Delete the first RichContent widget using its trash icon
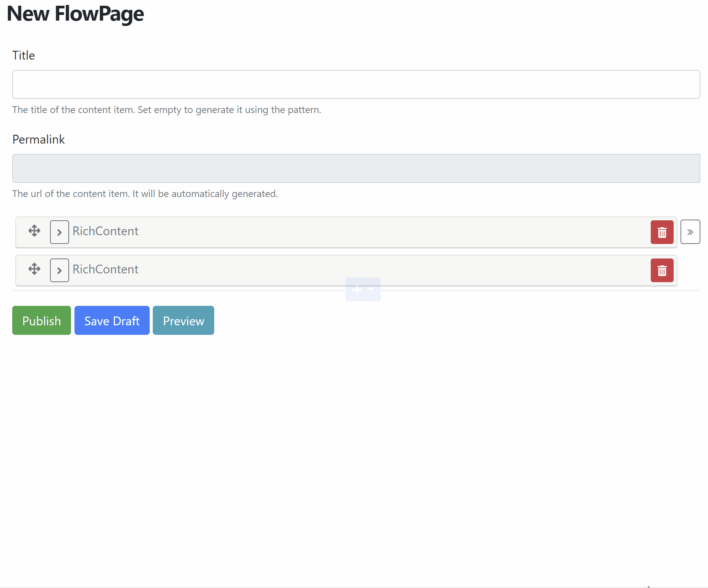Image resolution: width=708 pixels, height=588 pixels. click(x=662, y=232)
